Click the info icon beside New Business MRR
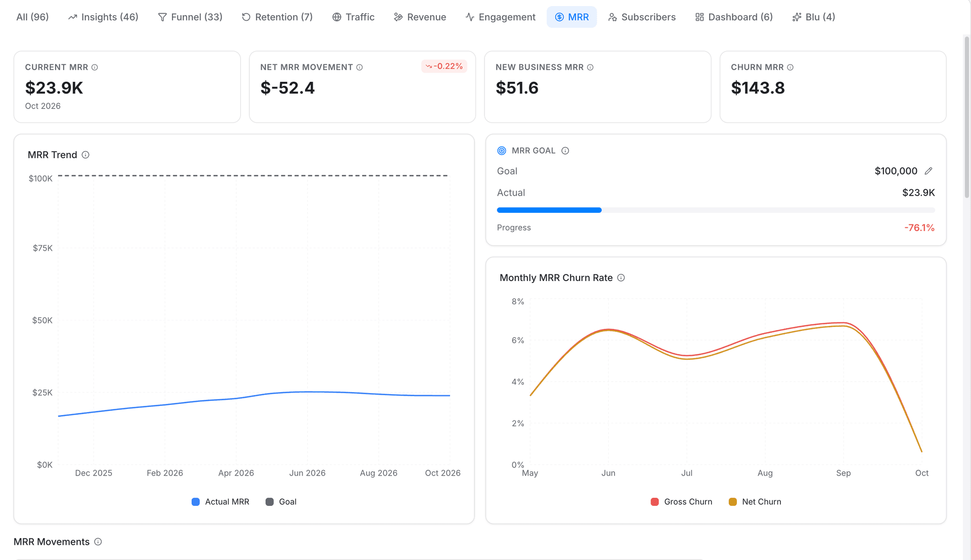This screenshot has height=560, width=971. [x=590, y=67]
